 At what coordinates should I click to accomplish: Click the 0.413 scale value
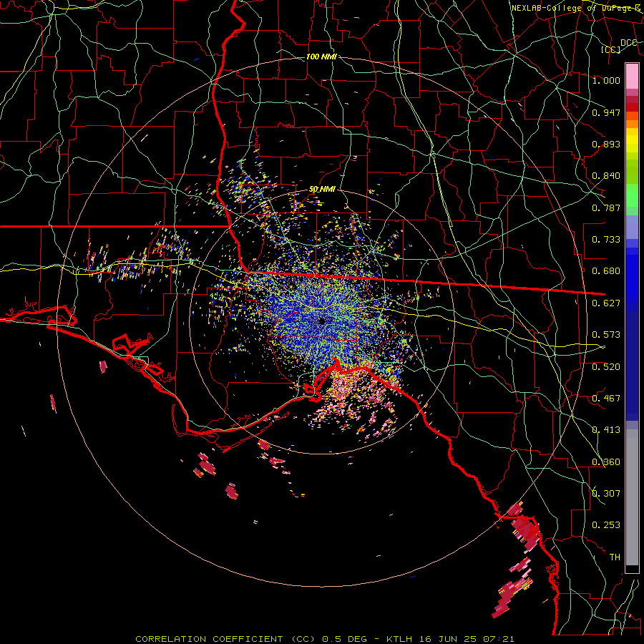(x=606, y=430)
